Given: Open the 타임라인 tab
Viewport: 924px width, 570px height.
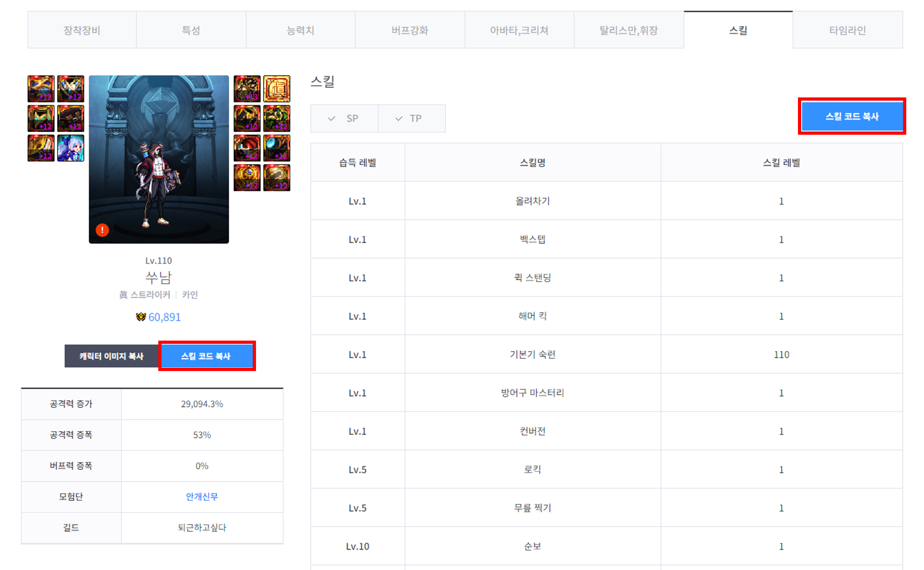Looking at the screenshot, I should click(x=847, y=30).
